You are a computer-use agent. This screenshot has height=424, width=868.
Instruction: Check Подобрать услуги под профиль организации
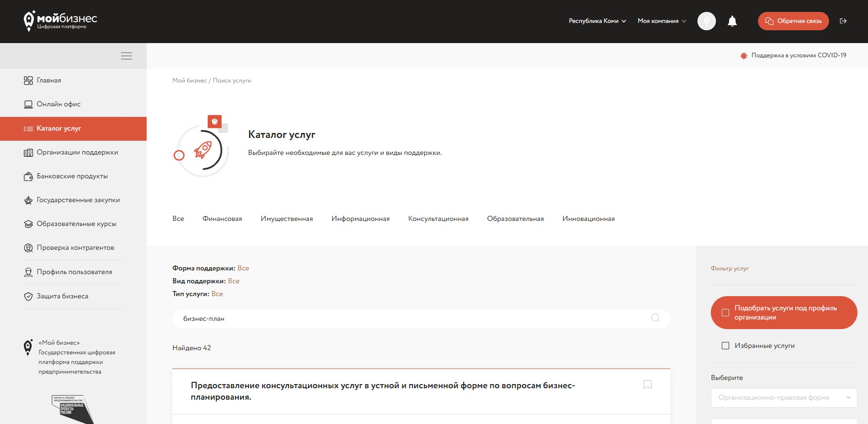click(725, 313)
